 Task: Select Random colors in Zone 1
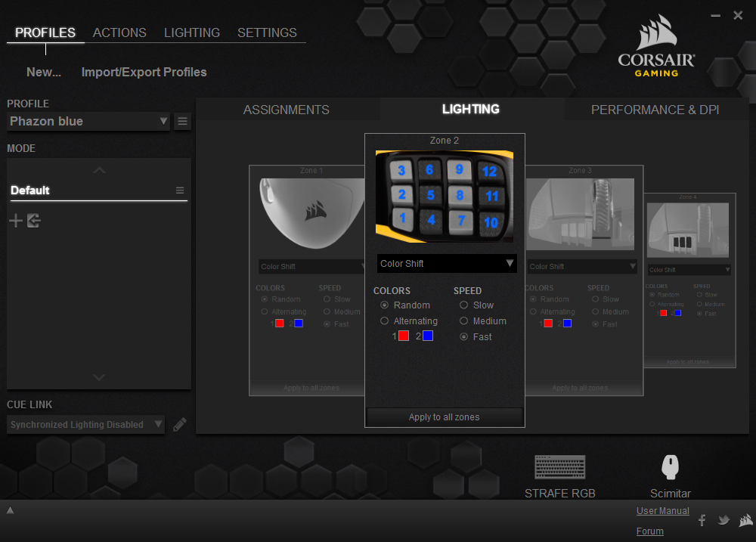pyautogui.click(x=264, y=299)
